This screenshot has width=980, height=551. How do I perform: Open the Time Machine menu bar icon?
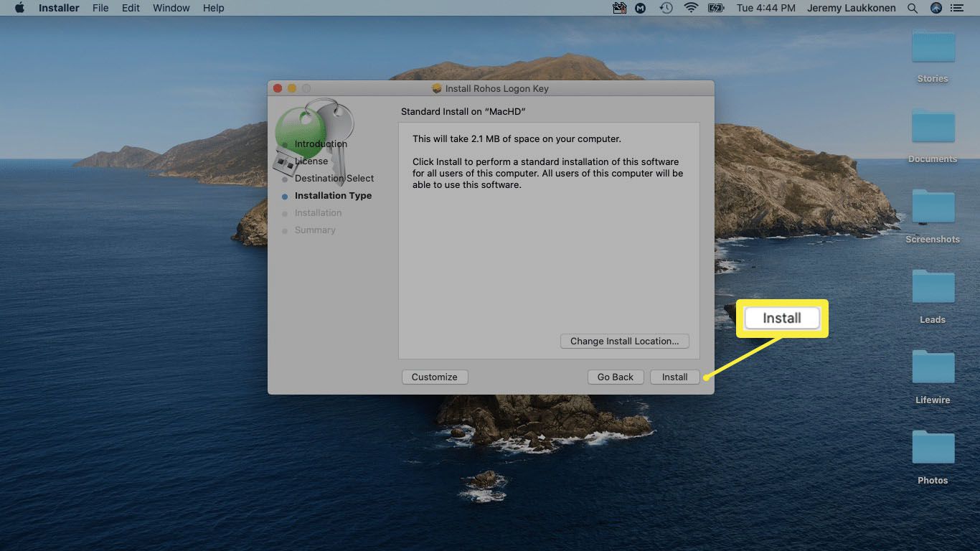(x=666, y=8)
